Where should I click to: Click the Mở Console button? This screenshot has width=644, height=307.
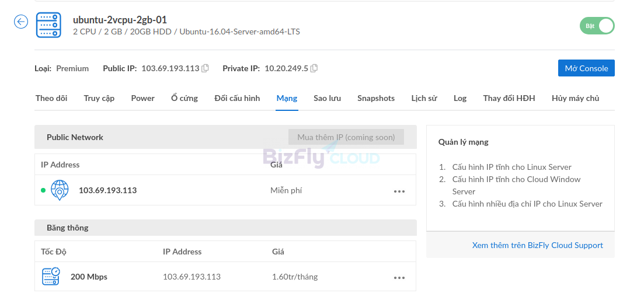(x=586, y=68)
